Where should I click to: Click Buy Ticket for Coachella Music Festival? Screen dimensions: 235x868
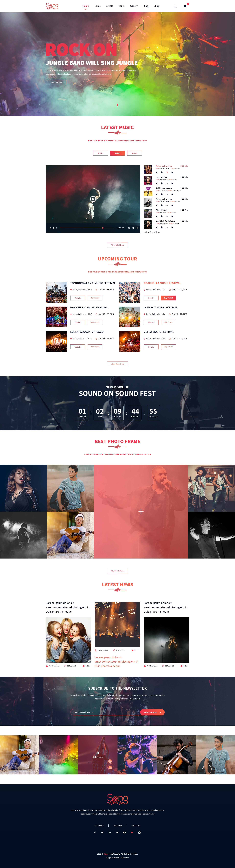(x=168, y=298)
